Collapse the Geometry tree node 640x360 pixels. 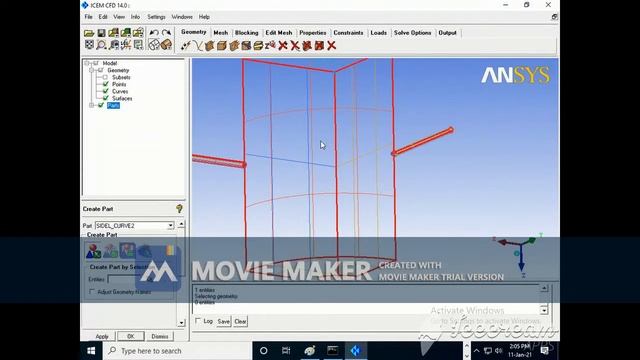pos(91,70)
